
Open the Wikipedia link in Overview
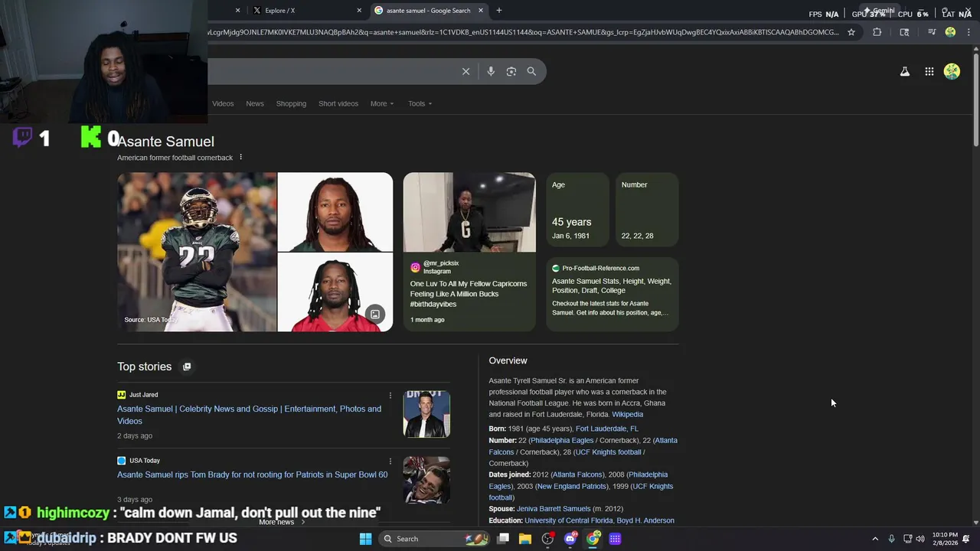coord(627,414)
